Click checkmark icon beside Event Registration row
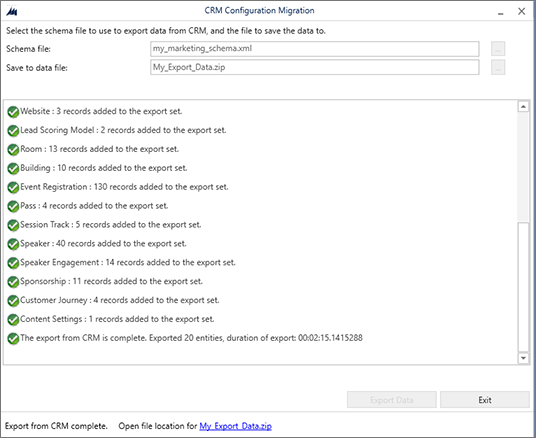 (x=13, y=187)
